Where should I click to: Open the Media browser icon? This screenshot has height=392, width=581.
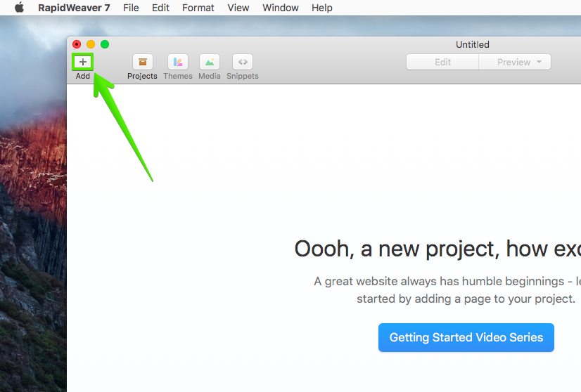[x=210, y=62]
